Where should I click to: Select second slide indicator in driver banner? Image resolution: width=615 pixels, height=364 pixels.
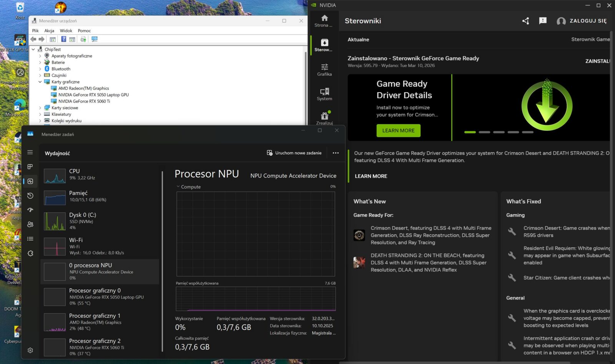point(484,132)
